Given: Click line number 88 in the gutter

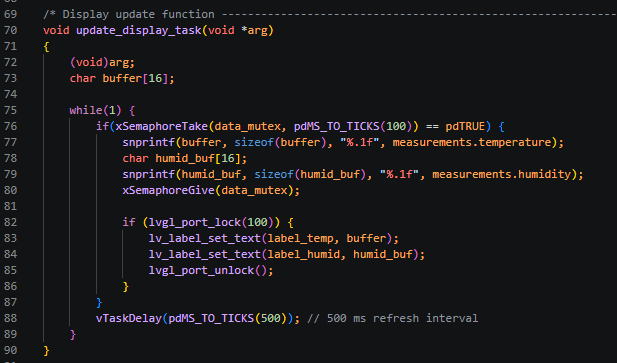Looking at the screenshot, I should (x=10, y=318).
